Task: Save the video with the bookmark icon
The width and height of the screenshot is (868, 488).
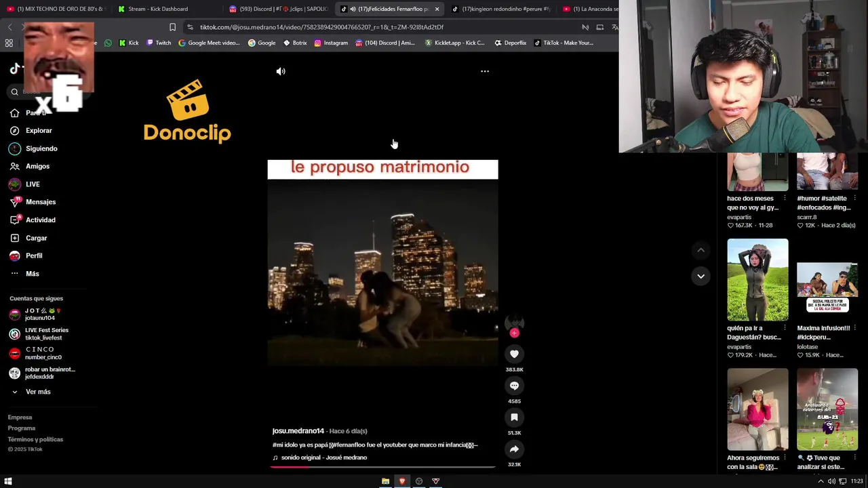Action: [x=514, y=418]
